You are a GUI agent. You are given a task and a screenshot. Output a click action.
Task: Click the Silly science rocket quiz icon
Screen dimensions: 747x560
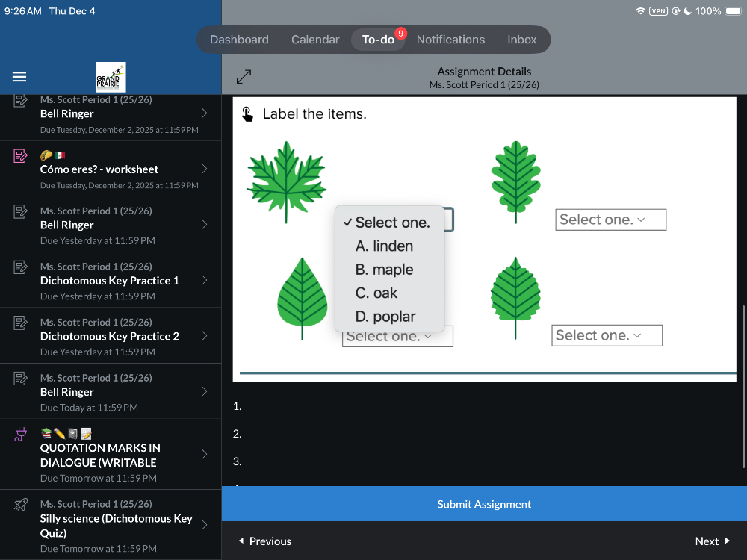[x=21, y=505]
